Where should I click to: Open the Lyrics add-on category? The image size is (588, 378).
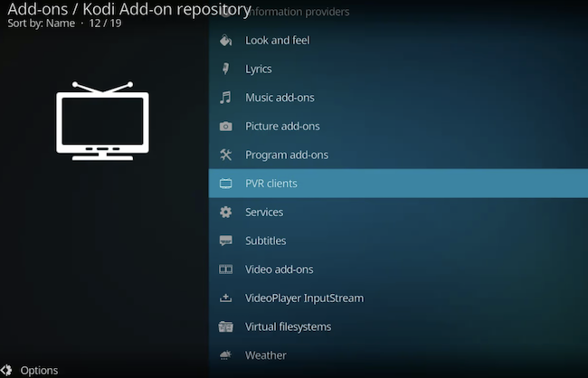point(398,69)
